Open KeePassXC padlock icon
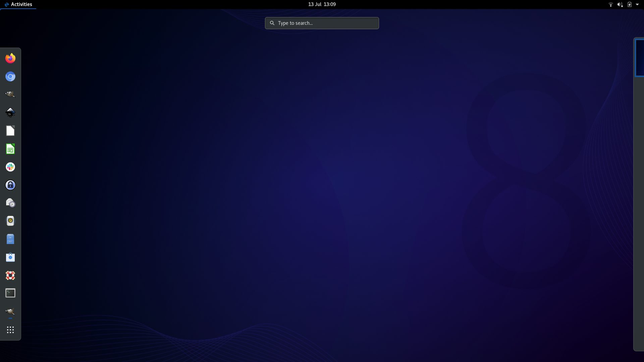 click(x=10, y=185)
